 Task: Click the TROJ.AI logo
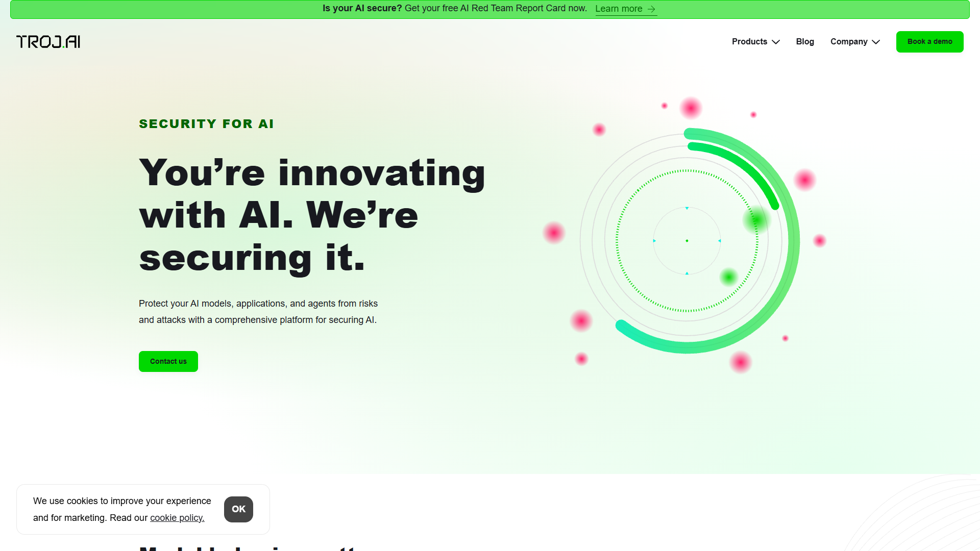48,42
